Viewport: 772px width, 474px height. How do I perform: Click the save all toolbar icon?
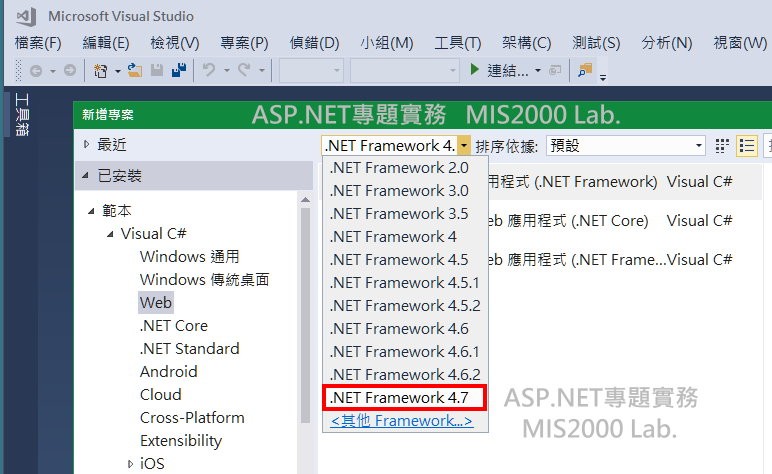(x=179, y=70)
